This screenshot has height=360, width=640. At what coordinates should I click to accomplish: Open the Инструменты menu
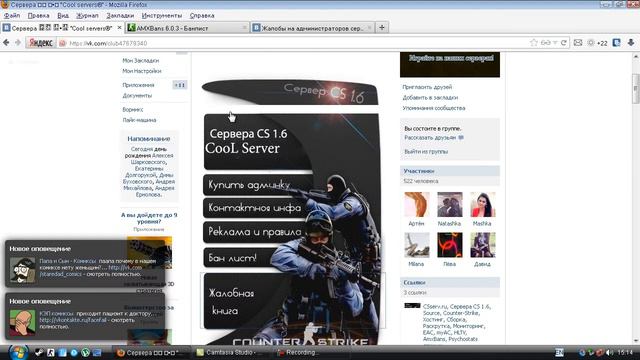162,16
